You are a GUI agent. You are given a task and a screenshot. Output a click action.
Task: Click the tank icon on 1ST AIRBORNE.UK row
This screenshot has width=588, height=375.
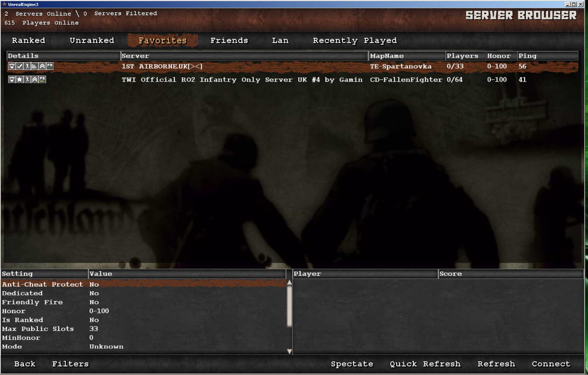click(35, 67)
